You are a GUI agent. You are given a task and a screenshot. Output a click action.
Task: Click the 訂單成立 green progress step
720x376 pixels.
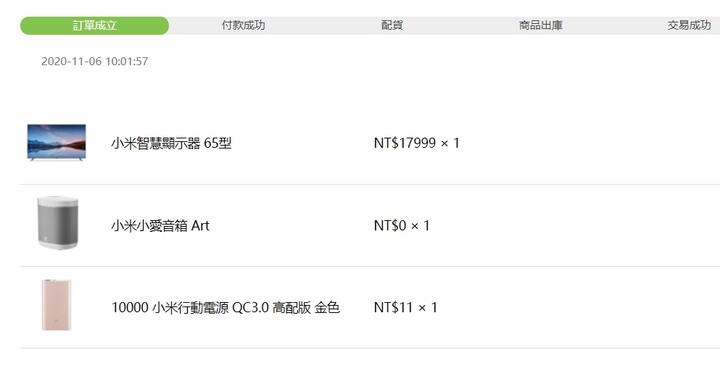(x=95, y=25)
